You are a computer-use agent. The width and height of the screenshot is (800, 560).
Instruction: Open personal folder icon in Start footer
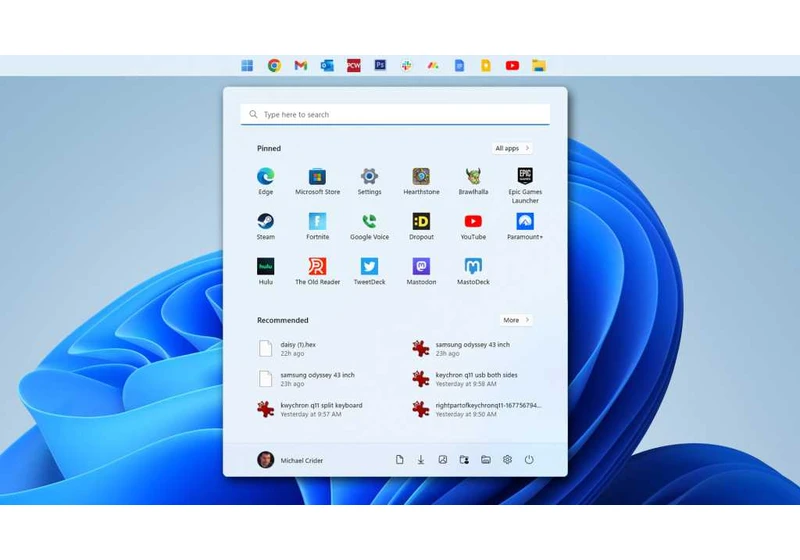click(x=464, y=460)
